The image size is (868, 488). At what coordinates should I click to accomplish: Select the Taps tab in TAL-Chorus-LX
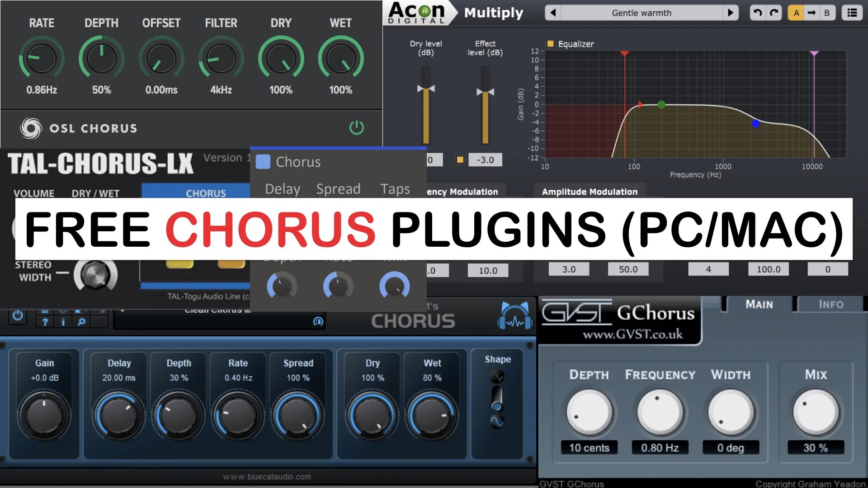pos(395,188)
